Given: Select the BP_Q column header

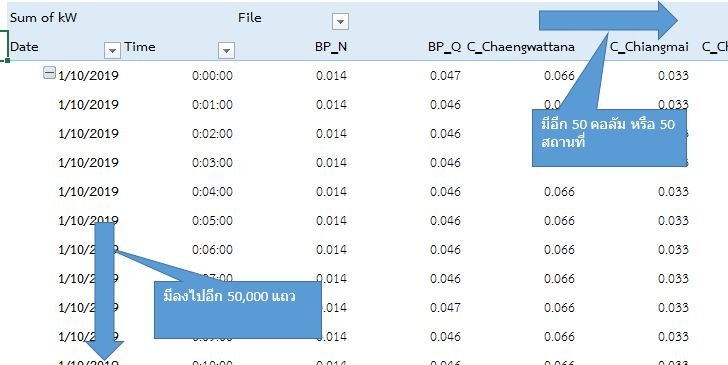Looking at the screenshot, I should point(444,47).
